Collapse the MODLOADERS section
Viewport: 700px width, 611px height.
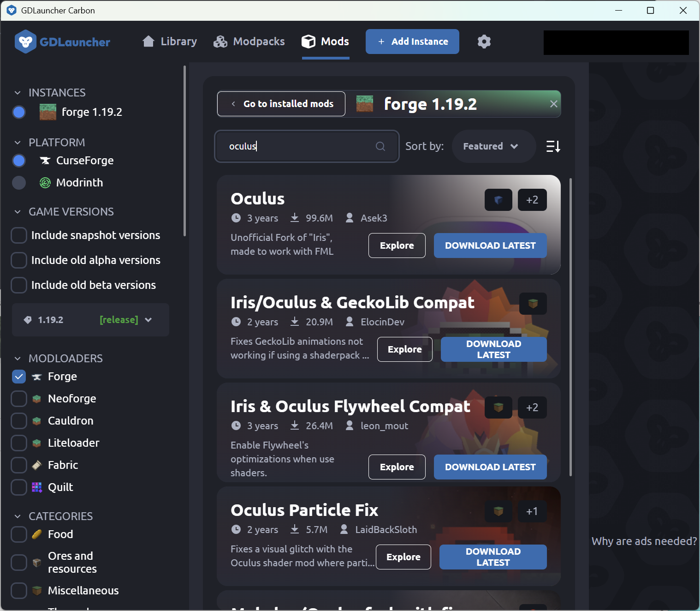(18, 359)
